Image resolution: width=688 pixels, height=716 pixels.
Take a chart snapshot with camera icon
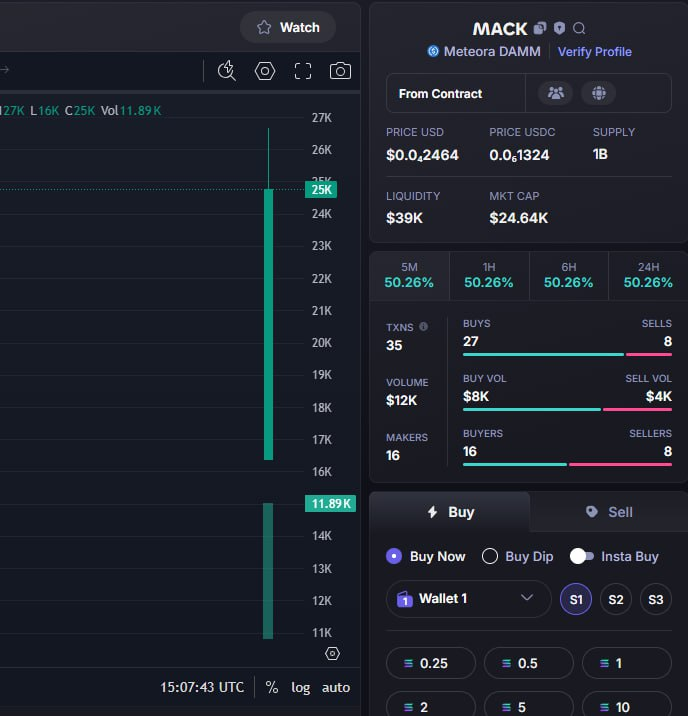[341, 71]
